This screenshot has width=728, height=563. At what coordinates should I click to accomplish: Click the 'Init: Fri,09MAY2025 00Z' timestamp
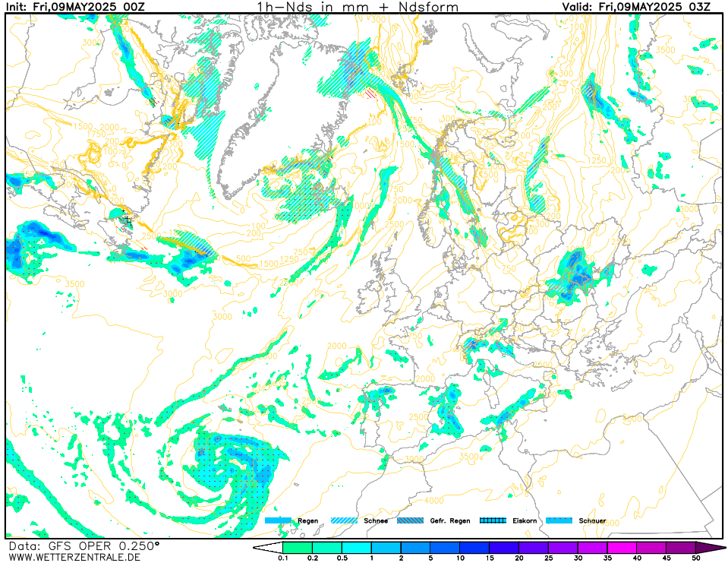(75, 7)
